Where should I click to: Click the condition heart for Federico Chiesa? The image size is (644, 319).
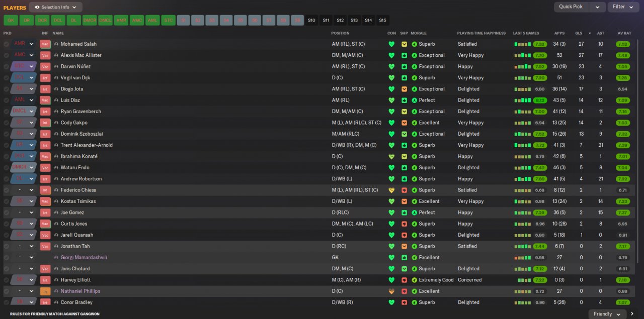[x=391, y=190]
